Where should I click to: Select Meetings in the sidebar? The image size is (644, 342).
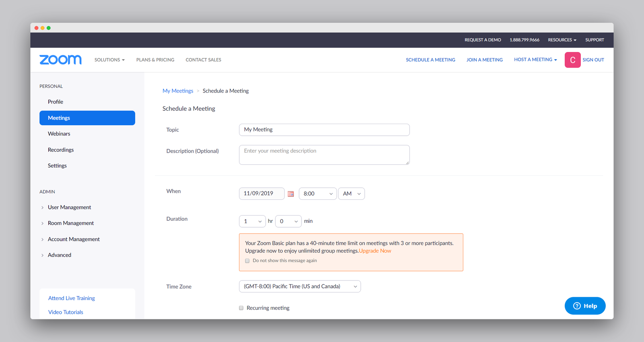coord(87,118)
